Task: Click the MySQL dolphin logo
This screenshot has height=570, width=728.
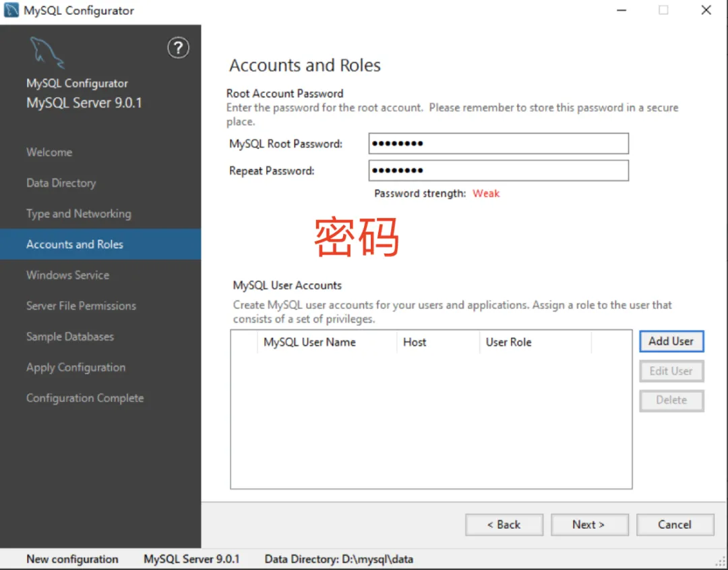Action: 47,52
